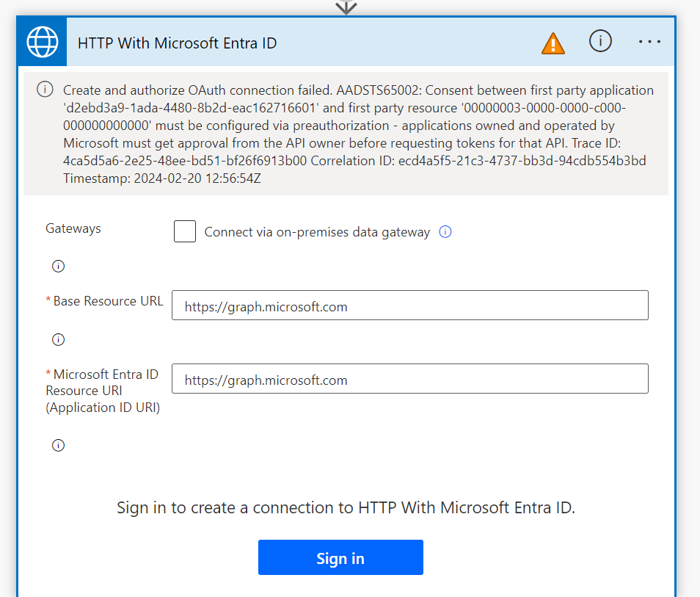The image size is (700, 597).
Task: Click the 'HTTP With Microsoft Entra ID' header title
Action: pos(178,43)
